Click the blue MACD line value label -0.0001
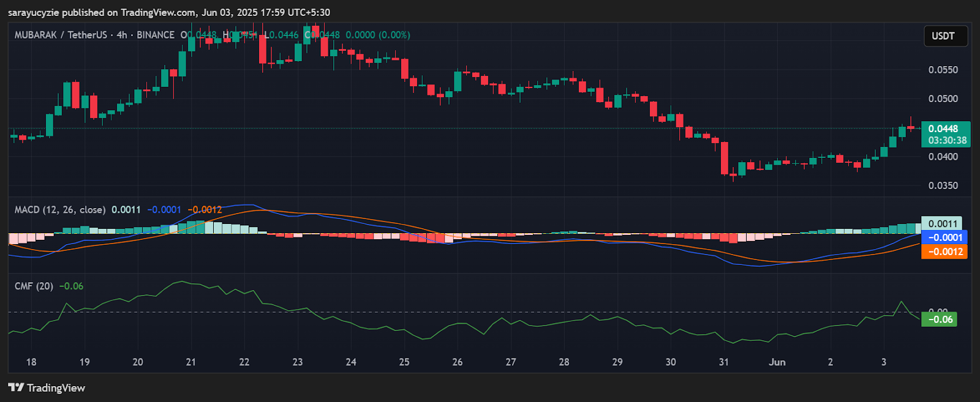980x402 pixels. [944, 237]
